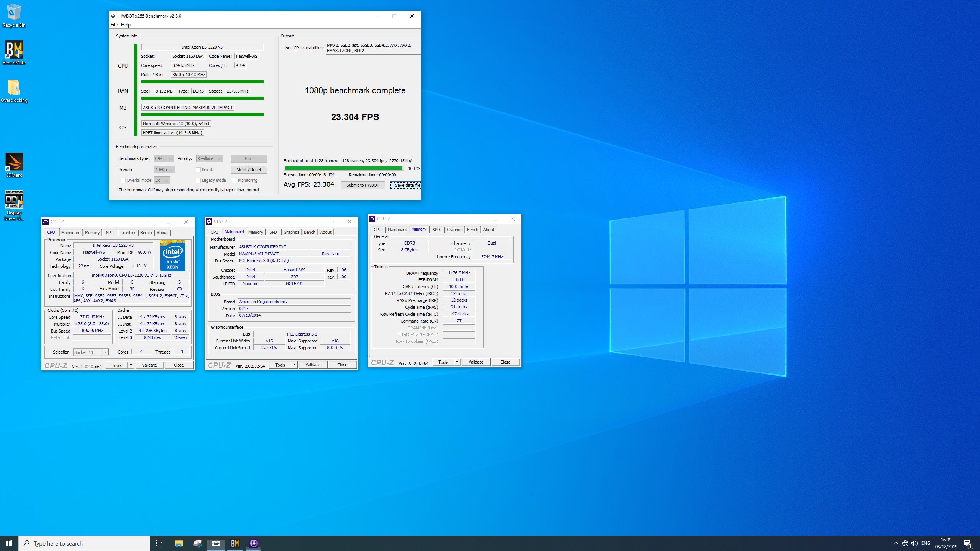Open Display Driver Uninstaller desktop icon
This screenshot has height=551, width=980.
14,205
